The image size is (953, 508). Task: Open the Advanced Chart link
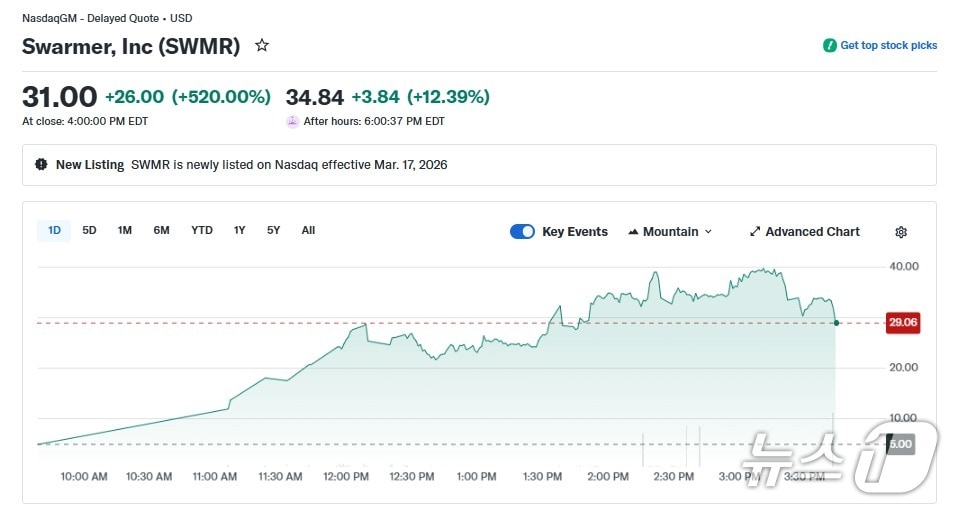tap(812, 232)
